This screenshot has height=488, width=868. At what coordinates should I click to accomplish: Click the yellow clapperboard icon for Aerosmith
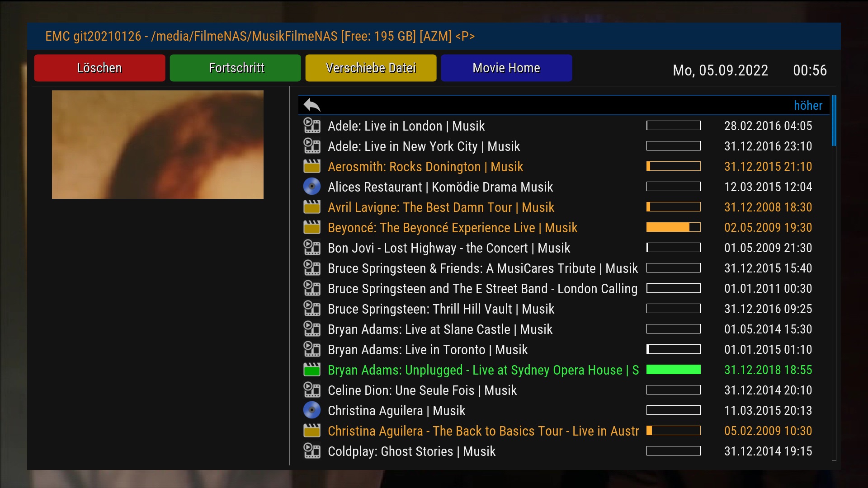312,166
